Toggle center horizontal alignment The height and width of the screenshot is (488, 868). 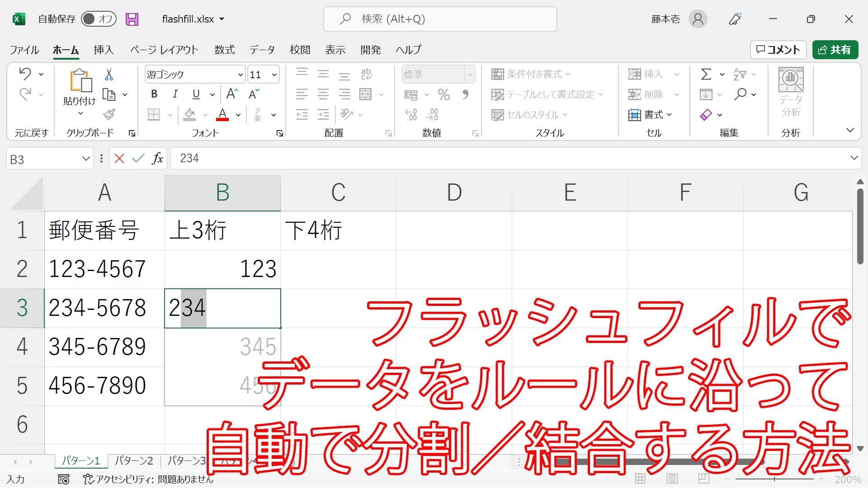coord(323,94)
